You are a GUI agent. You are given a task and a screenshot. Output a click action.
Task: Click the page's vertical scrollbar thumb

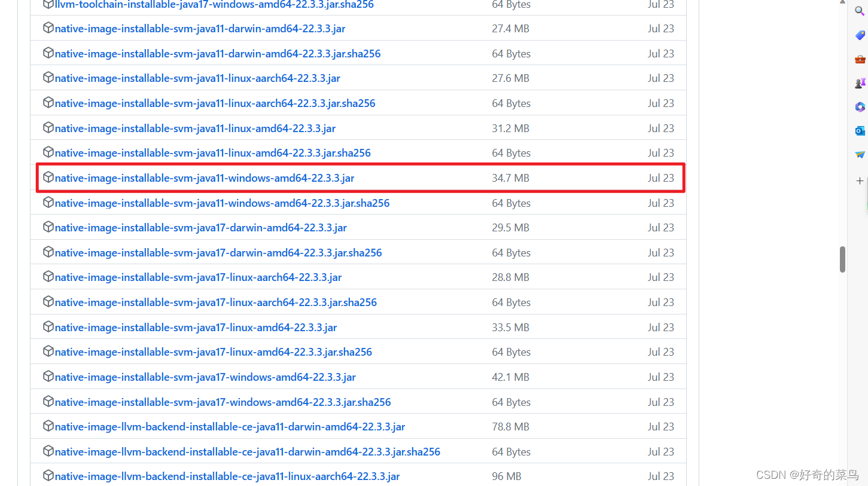pyautogui.click(x=842, y=259)
